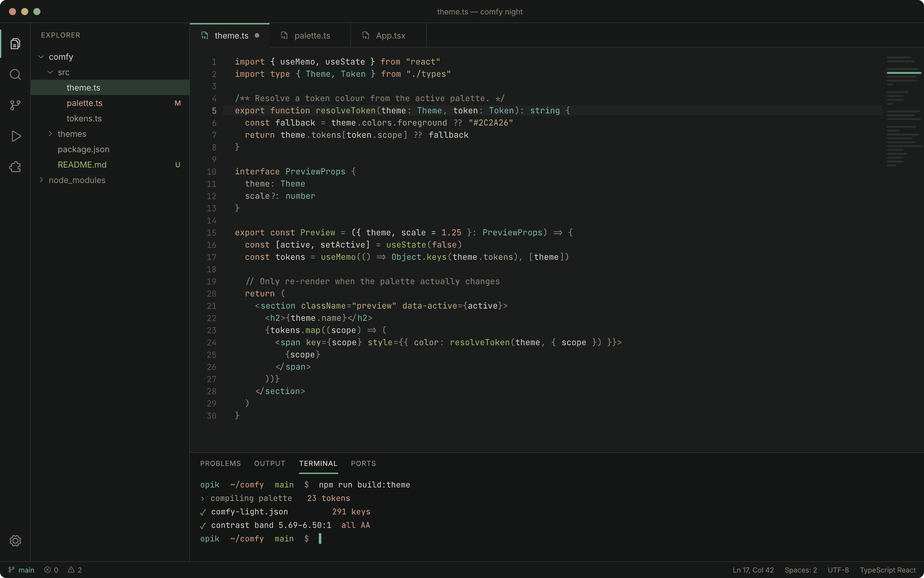Click the "./types" import path on line 2

[x=428, y=74]
